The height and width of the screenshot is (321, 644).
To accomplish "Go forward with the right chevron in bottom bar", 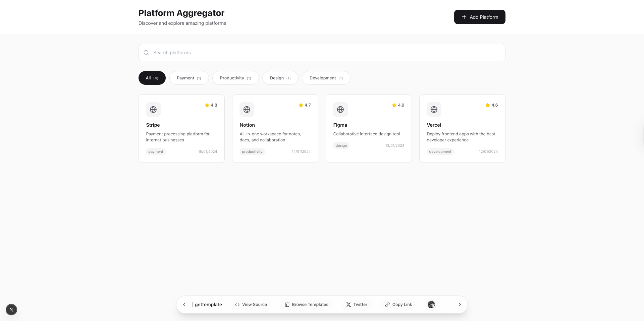I will 460,305.
